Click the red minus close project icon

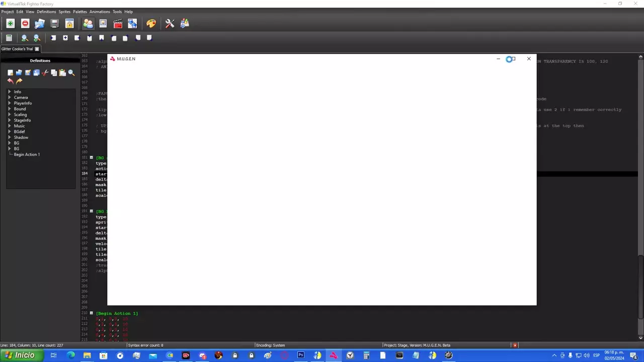coord(25,24)
